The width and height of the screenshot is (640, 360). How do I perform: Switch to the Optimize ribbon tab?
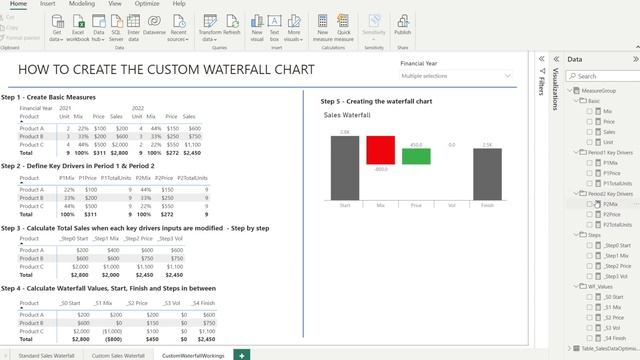pos(147,4)
